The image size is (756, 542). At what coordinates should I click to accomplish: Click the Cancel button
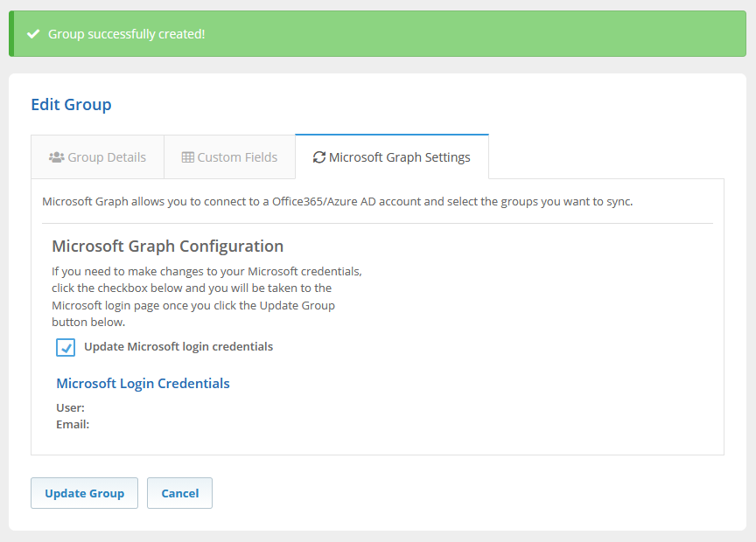coord(179,493)
